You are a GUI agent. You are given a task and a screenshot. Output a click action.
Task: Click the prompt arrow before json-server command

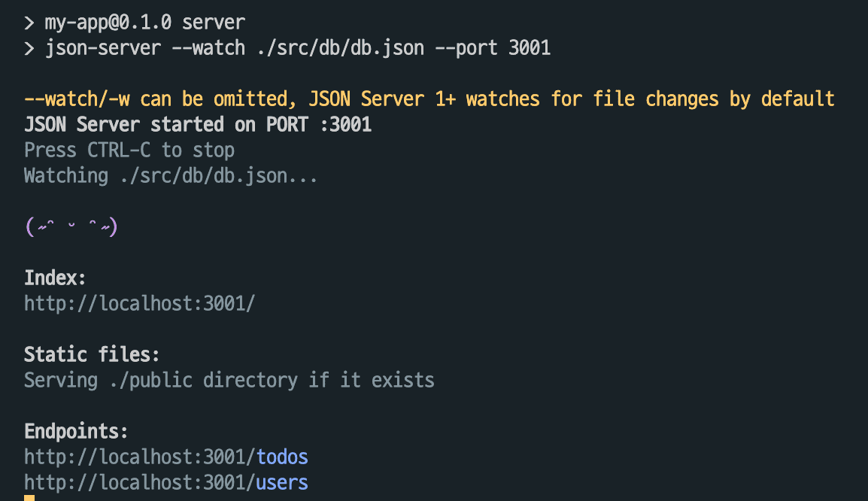(29, 48)
